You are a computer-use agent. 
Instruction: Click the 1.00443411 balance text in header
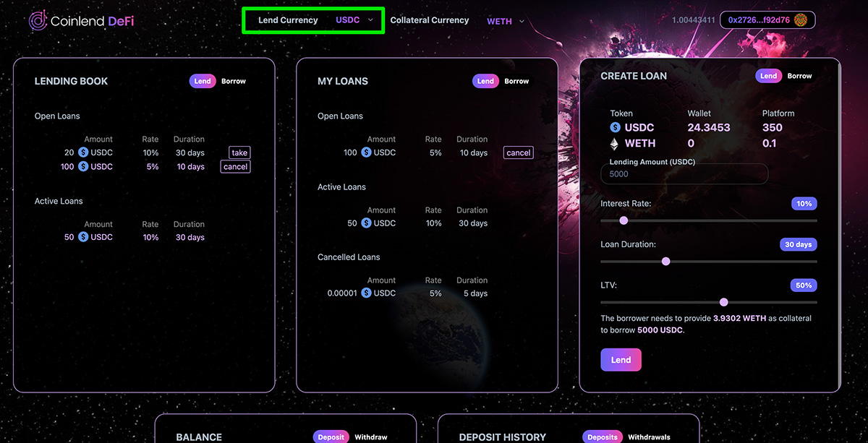click(x=694, y=20)
